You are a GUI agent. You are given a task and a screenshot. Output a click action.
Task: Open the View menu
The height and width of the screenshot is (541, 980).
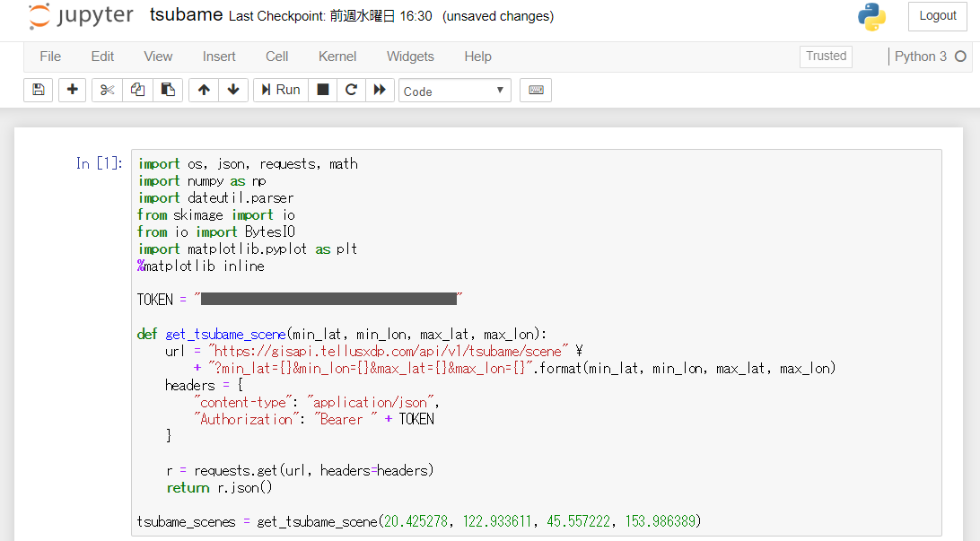click(158, 57)
